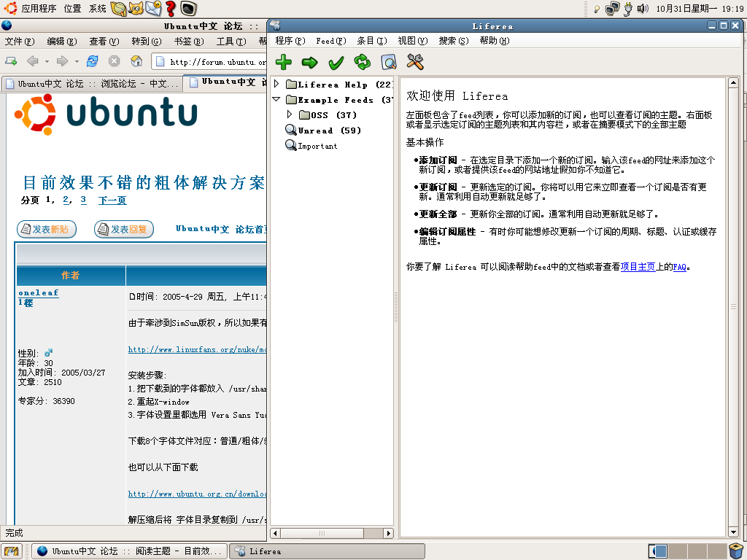Click the browser's stop loading icon
The width and height of the screenshot is (747, 560).
click(x=114, y=61)
